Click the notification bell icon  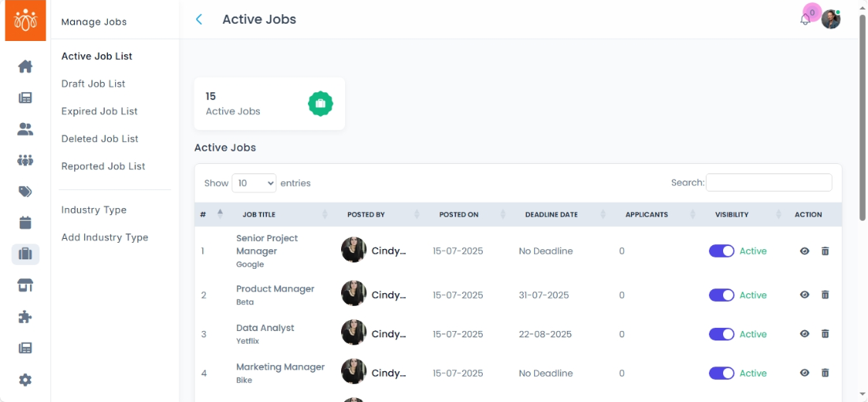(x=804, y=20)
